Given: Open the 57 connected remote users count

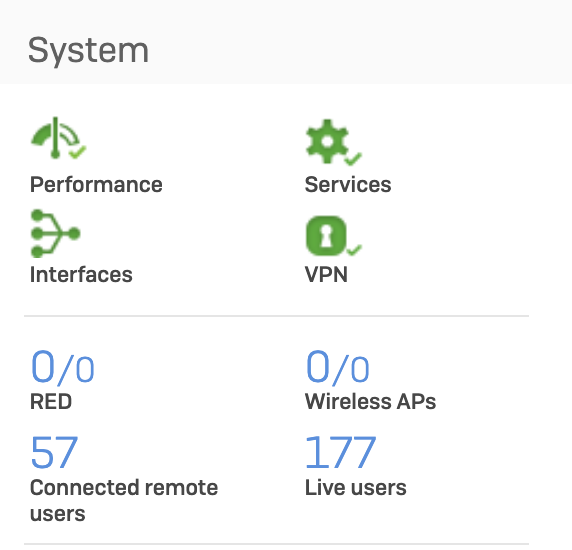Looking at the screenshot, I should [x=55, y=452].
